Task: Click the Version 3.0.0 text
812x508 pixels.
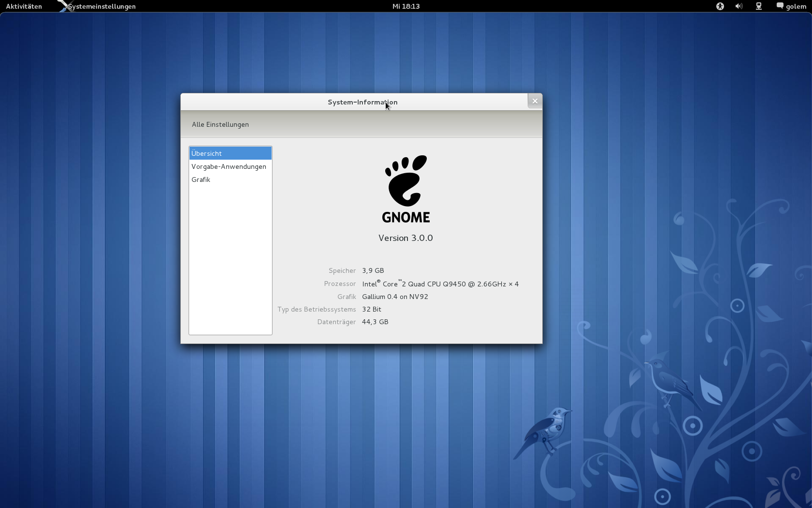Action: pos(406,238)
